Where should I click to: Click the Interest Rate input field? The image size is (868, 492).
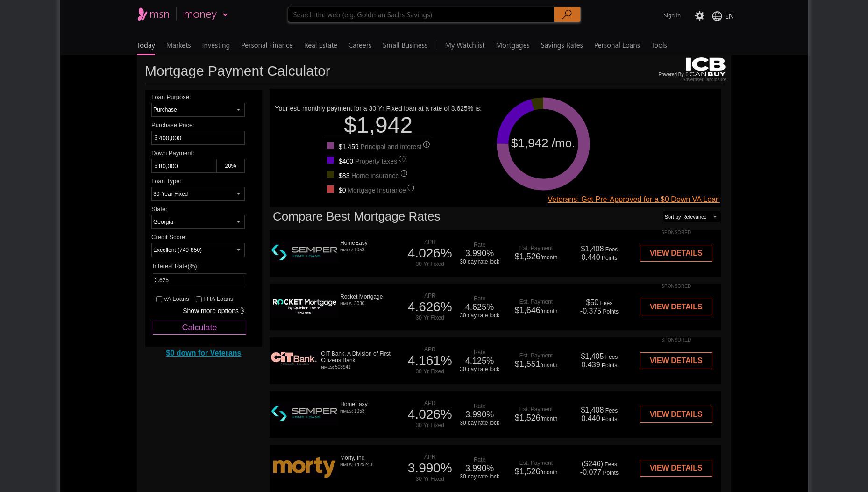(199, 280)
